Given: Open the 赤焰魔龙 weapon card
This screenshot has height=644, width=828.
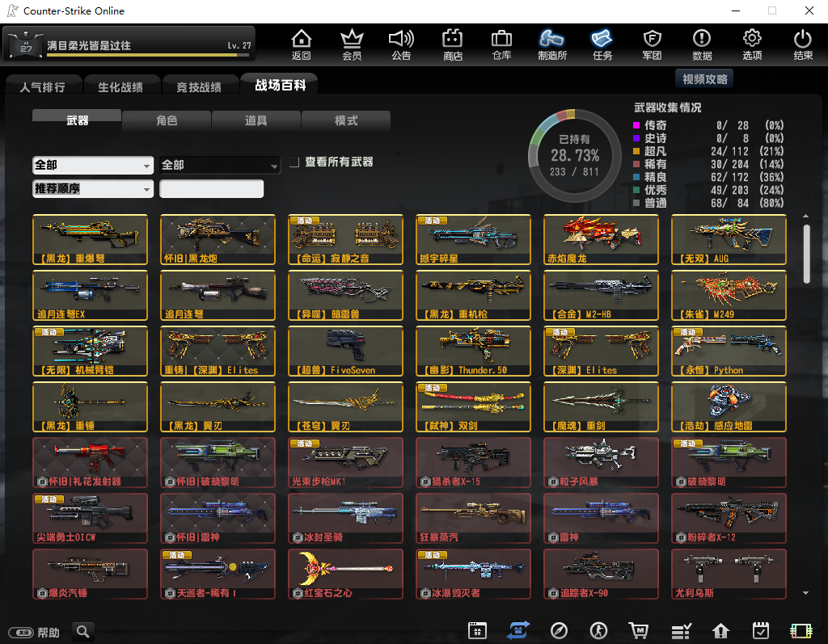Looking at the screenshot, I should (x=601, y=239).
